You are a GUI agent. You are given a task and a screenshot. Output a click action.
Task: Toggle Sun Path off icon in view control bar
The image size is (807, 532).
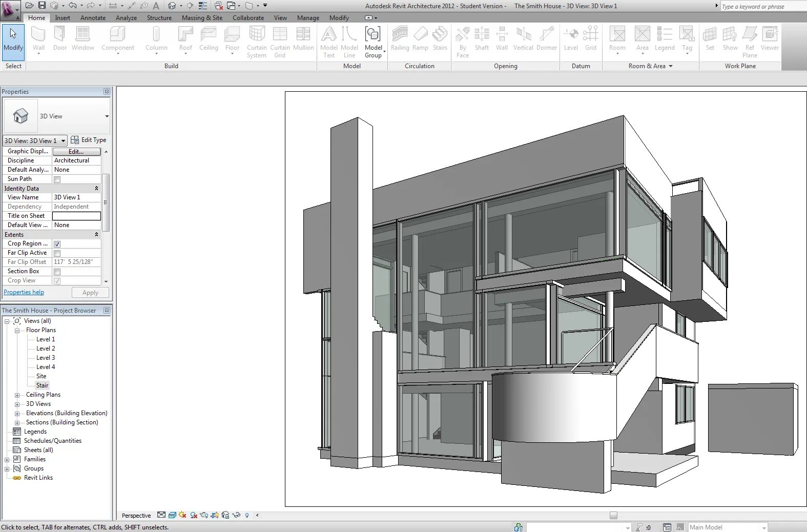(182, 515)
